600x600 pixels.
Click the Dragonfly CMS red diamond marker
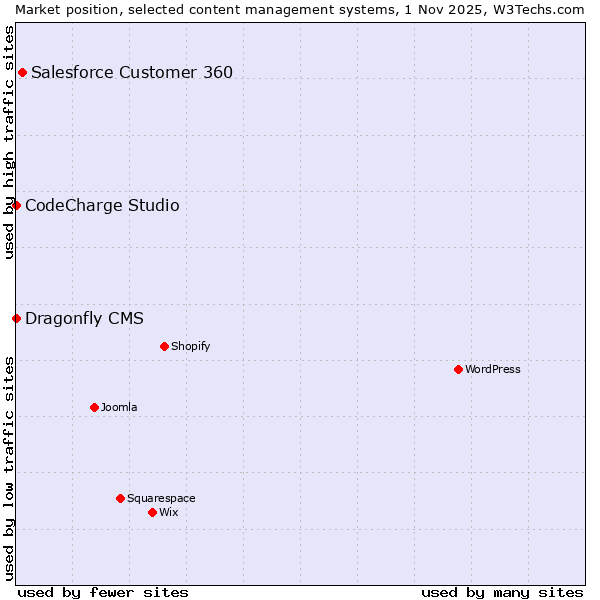tap(16, 318)
